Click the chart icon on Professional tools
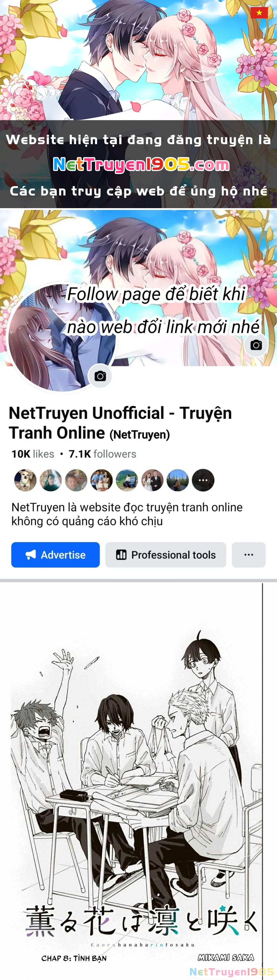 pos(121,555)
